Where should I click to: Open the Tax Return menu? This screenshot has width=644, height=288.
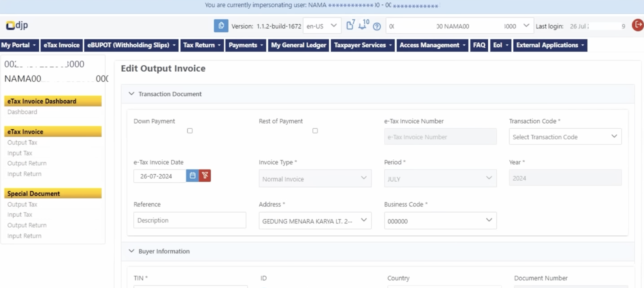point(202,45)
